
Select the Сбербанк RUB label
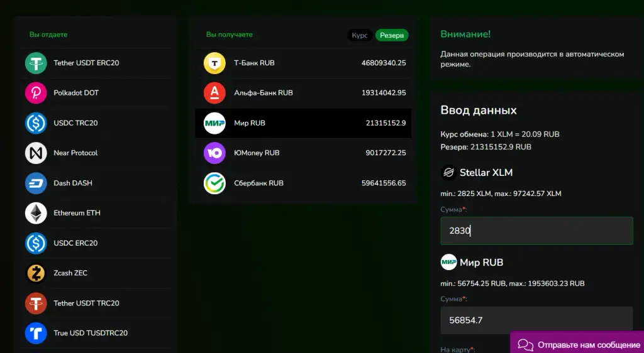(x=258, y=183)
